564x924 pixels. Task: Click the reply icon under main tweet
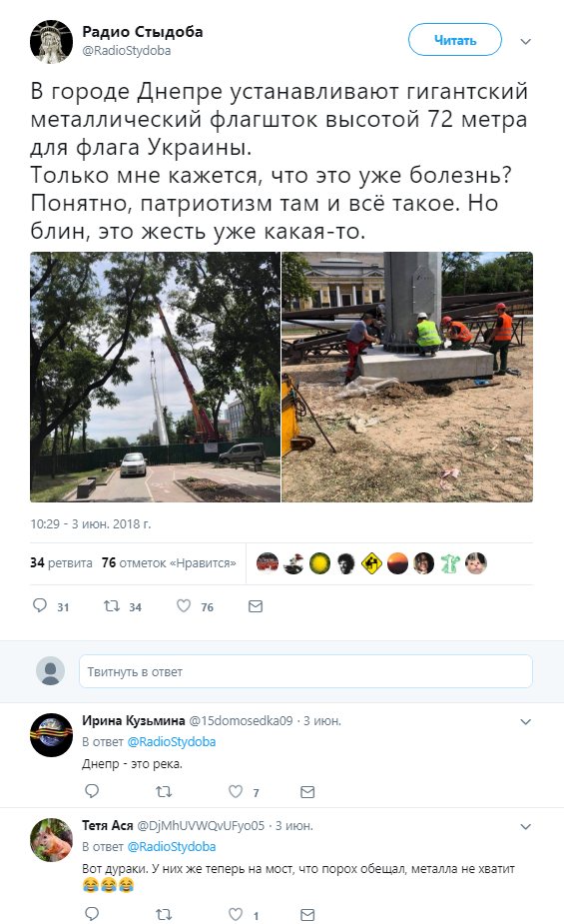tap(40, 605)
